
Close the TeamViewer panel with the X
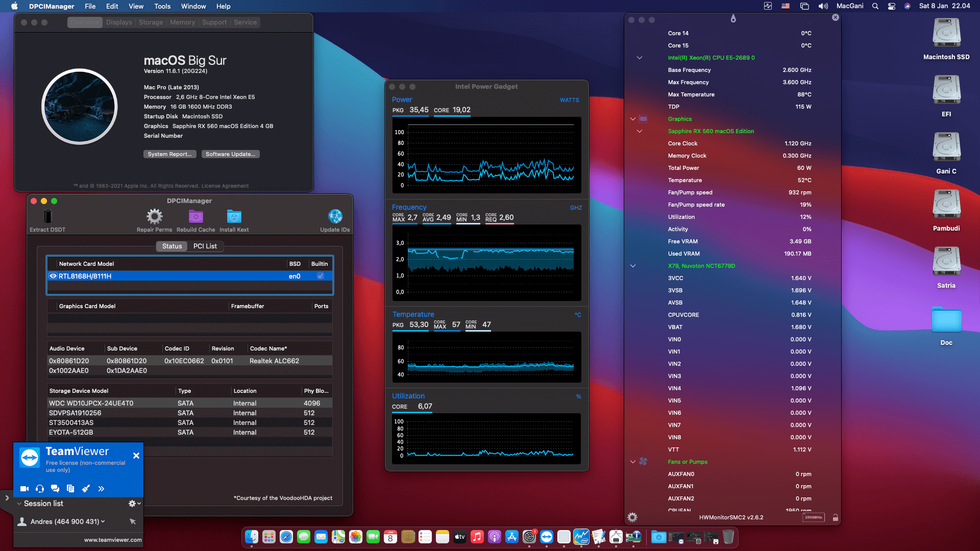(136, 456)
